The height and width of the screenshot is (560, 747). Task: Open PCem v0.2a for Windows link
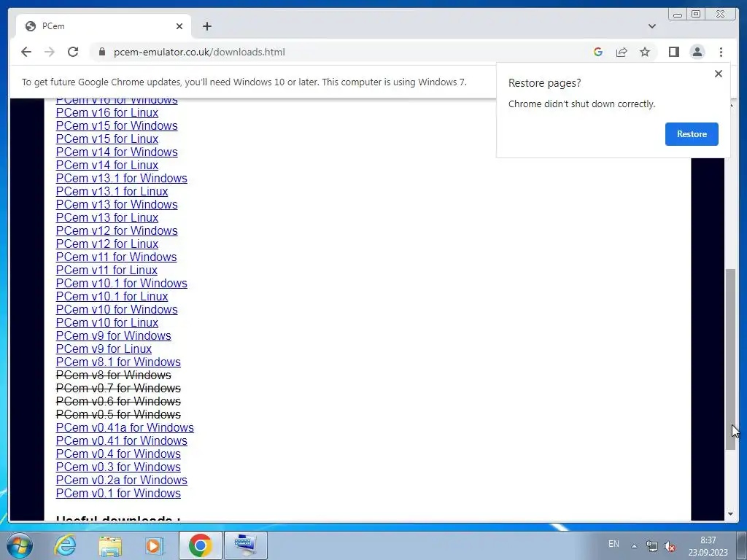[x=122, y=480]
